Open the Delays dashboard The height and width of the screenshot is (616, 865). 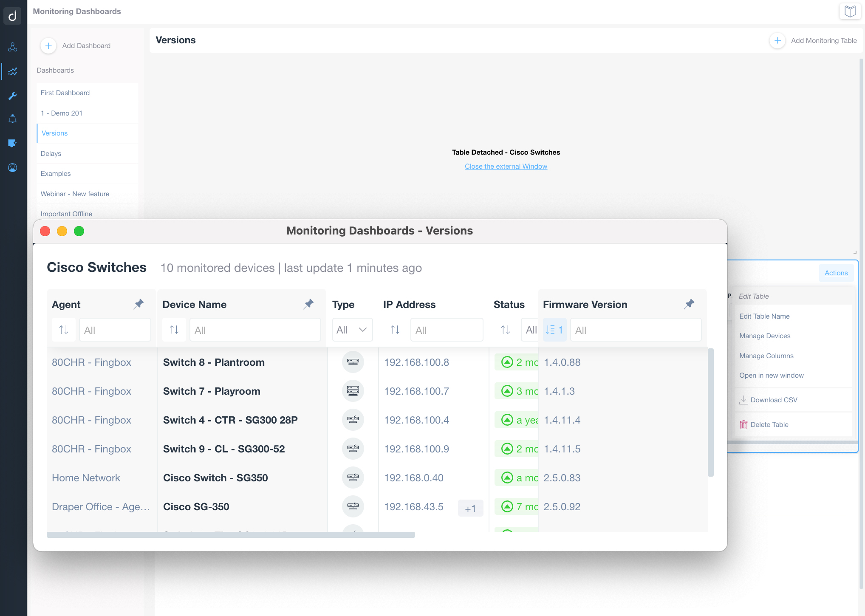click(x=88, y=153)
